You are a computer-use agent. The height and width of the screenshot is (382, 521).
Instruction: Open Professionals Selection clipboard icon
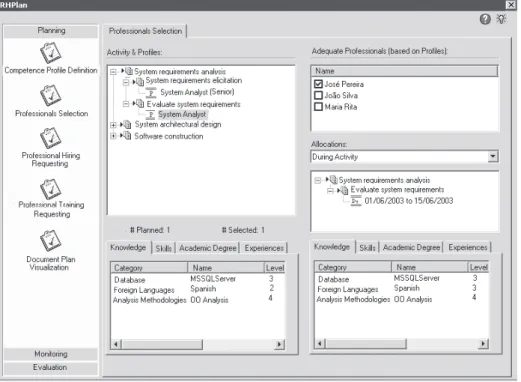[x=50, y=95]
